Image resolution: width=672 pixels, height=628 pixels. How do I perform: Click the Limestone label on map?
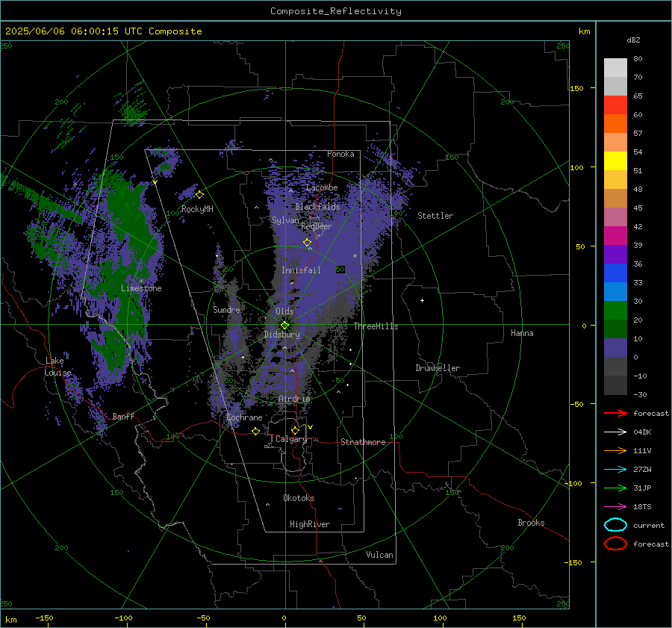click(141, 288)
